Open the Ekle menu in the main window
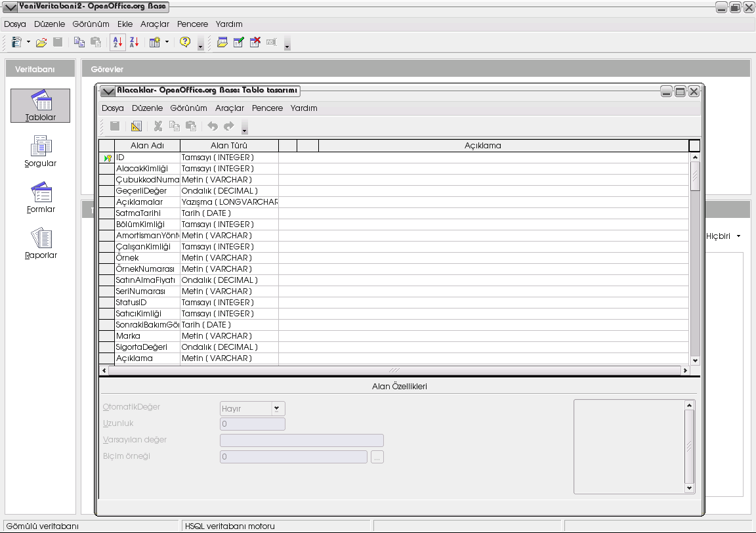Image resolution: width=756 pixels, height=533 pixels. pyautogui.click(x=125, y=24)
